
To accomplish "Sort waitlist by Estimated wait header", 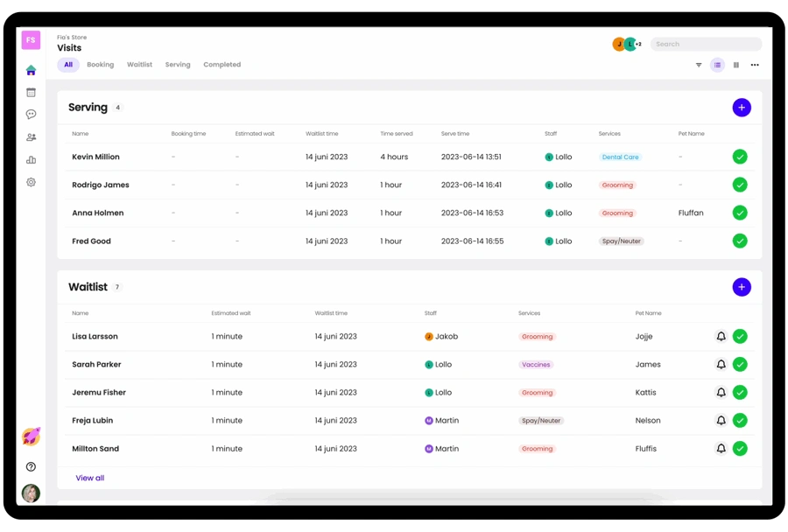I will (x=230, y=313).
